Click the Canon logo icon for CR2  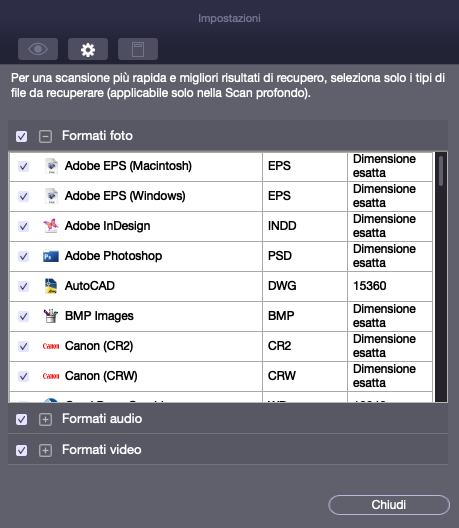[x=51, y=346]
